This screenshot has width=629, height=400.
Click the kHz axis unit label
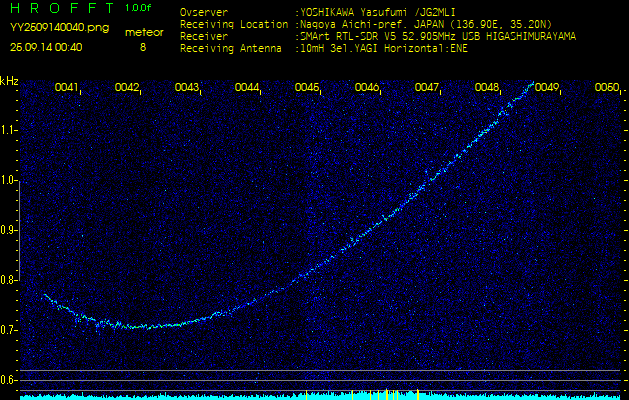point(10,80)
